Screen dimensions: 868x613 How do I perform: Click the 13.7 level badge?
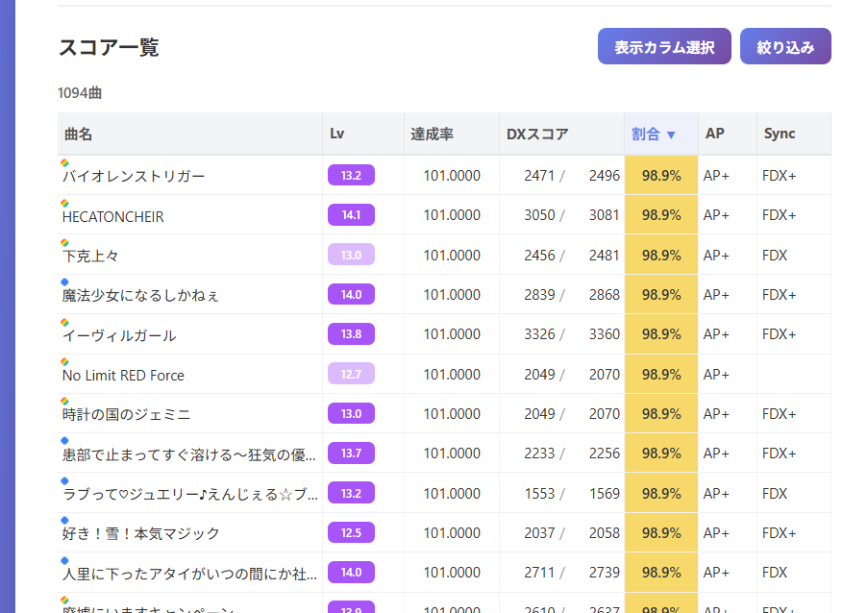pos(351,454)
